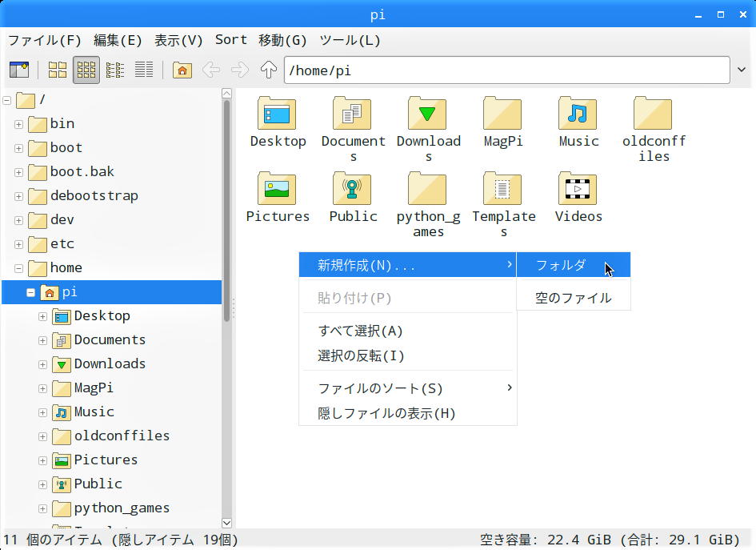
Task: Expand the boot.bak tree node
Action: click(19, 173)
